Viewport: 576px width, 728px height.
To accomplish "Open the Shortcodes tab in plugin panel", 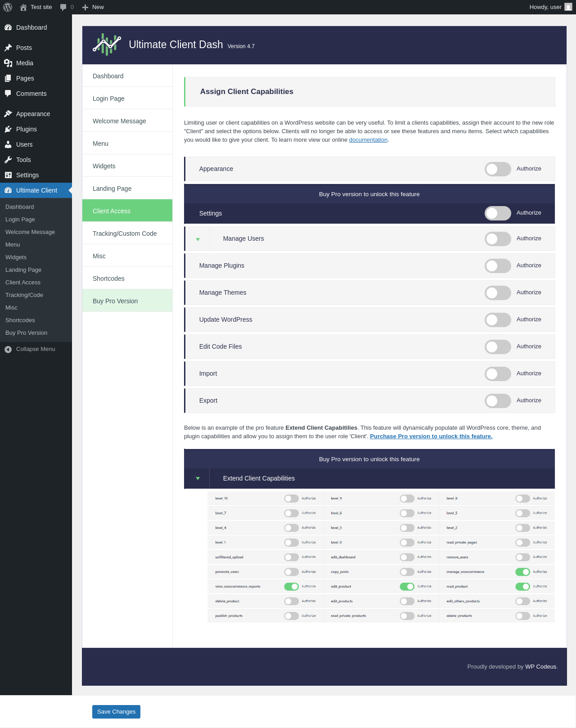I will pos(127,279).
